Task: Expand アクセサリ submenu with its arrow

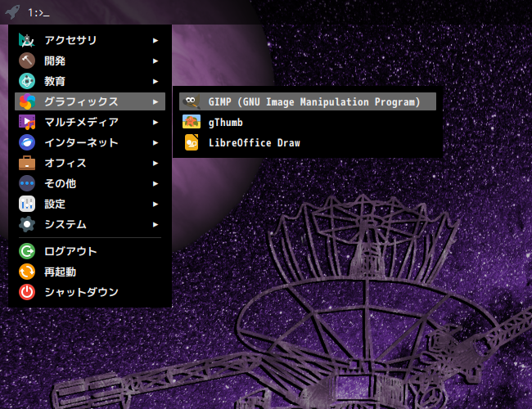Action: pyautogui.click(x=156, y=41)
